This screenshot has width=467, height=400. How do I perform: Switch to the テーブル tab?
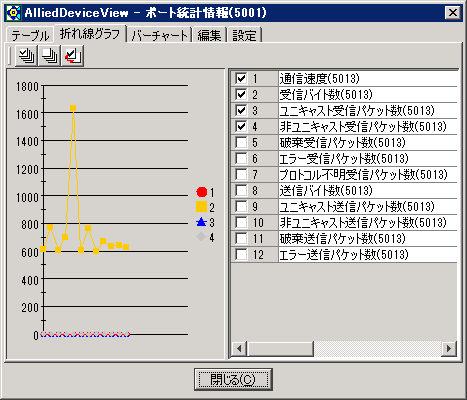pos(30,35)
